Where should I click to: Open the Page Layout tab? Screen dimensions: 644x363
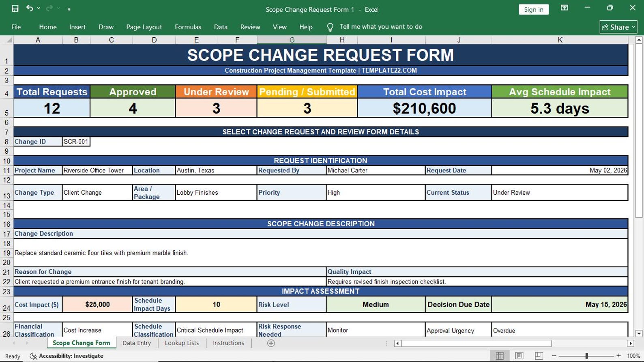tap(144, 27)
